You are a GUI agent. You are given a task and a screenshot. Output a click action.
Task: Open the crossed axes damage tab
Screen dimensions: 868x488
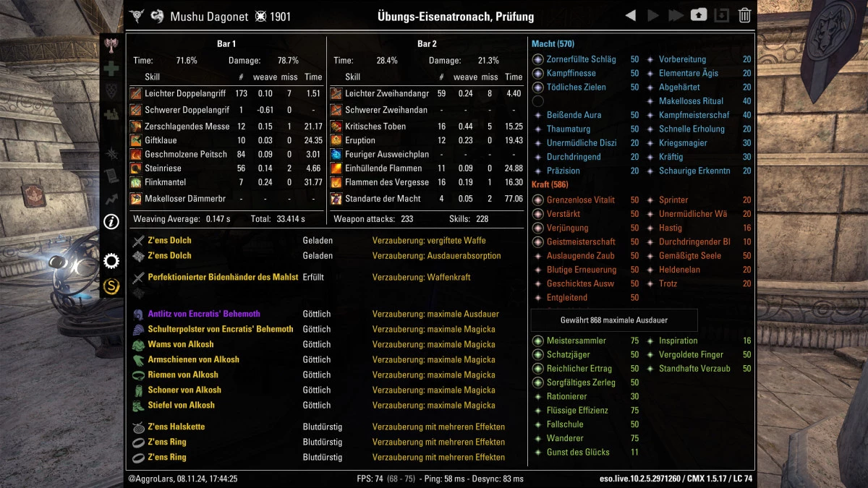click(x=111, y=45)
